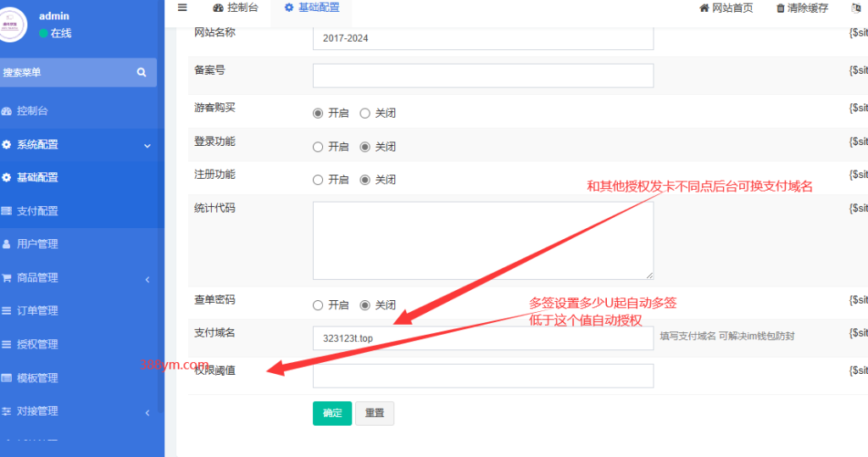Click the hamburger menu toggle icon

[x=182, y=8]
